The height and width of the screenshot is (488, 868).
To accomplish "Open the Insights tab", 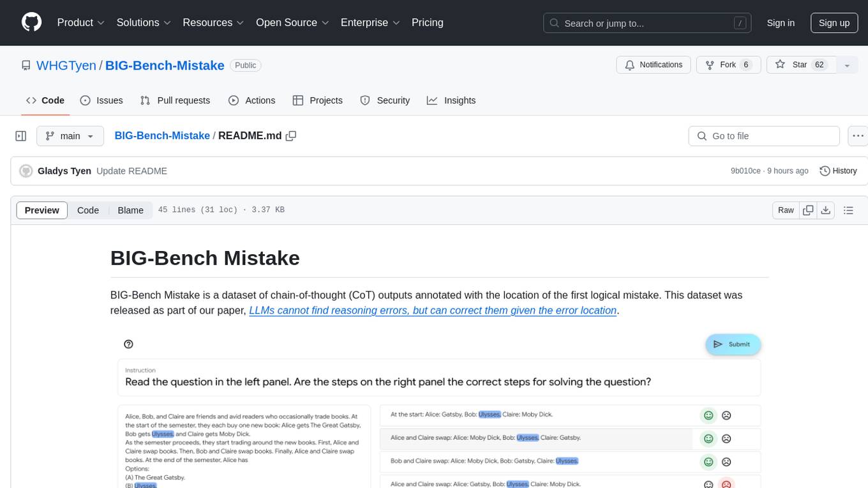I will (451, 100).
